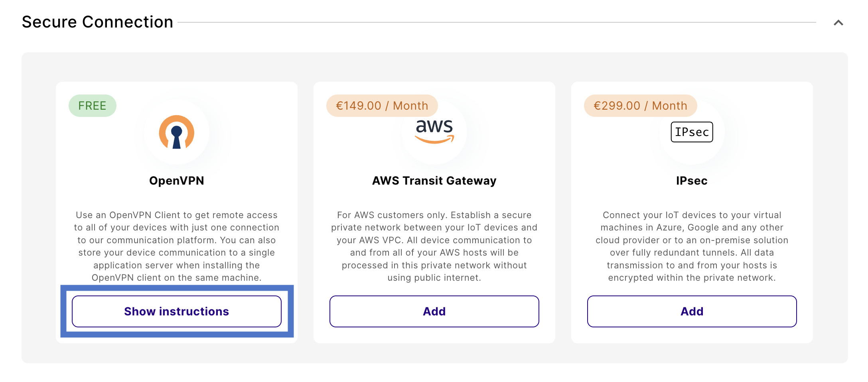Select the IPsec card title
The height and width of the screenshot is (382, 868).
(692, 181)
